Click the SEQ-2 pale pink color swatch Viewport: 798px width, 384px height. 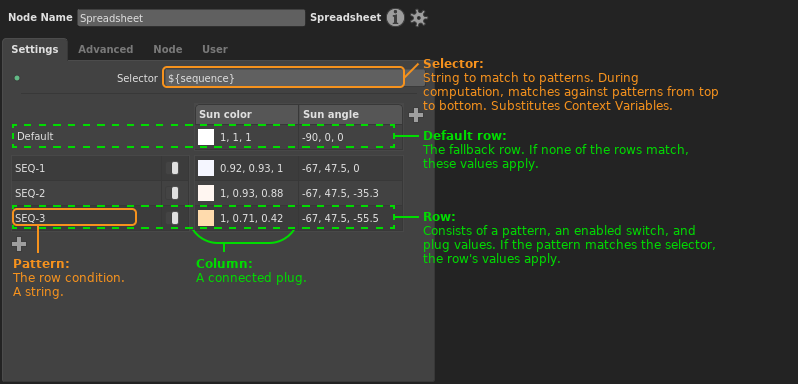(206, 193)
